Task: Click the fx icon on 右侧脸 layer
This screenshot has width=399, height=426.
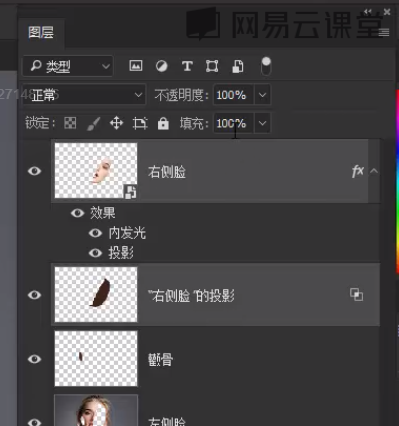Action: point(358,171)
